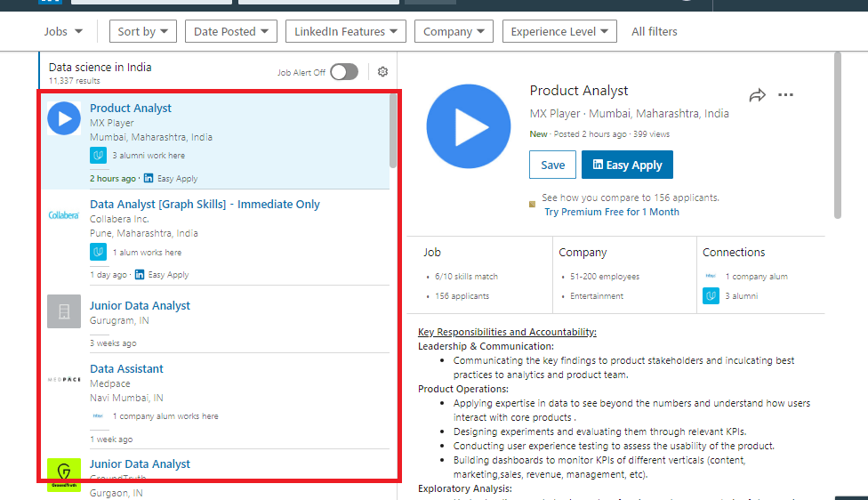
Task: Click the Company section heading
Action: point(583,253)
